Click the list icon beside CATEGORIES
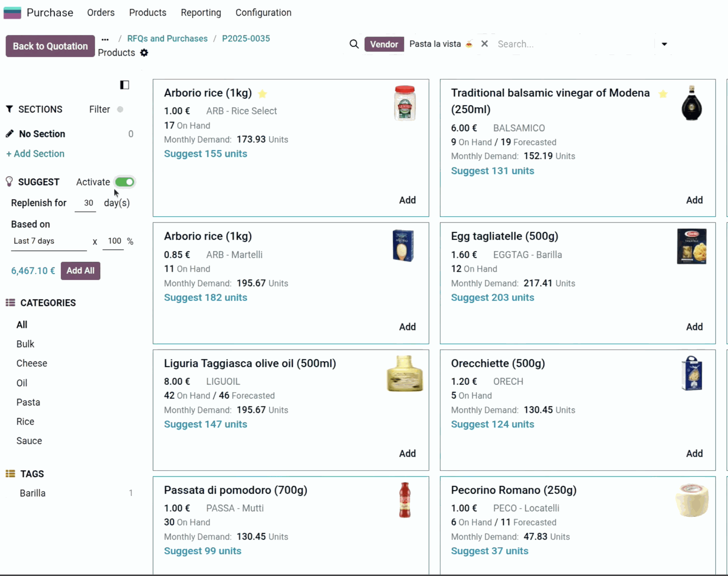728x576 pixels. (x=10, y=302)
